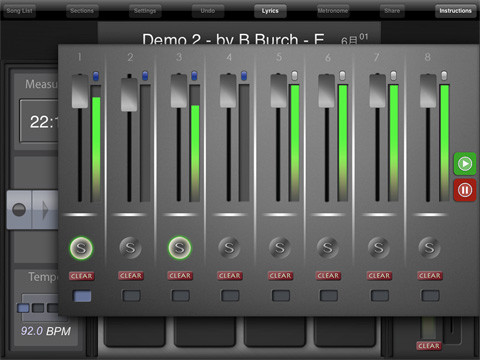Toggle solo on mixer channel 5
Screen dimensions: 480x360
(x=280, y=248)
